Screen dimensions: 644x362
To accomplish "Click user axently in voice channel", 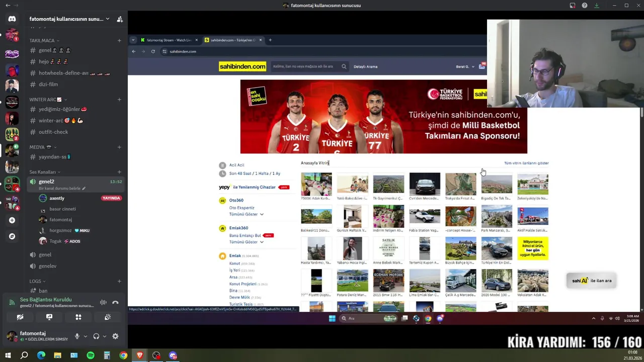I will (x=57, y=198).
